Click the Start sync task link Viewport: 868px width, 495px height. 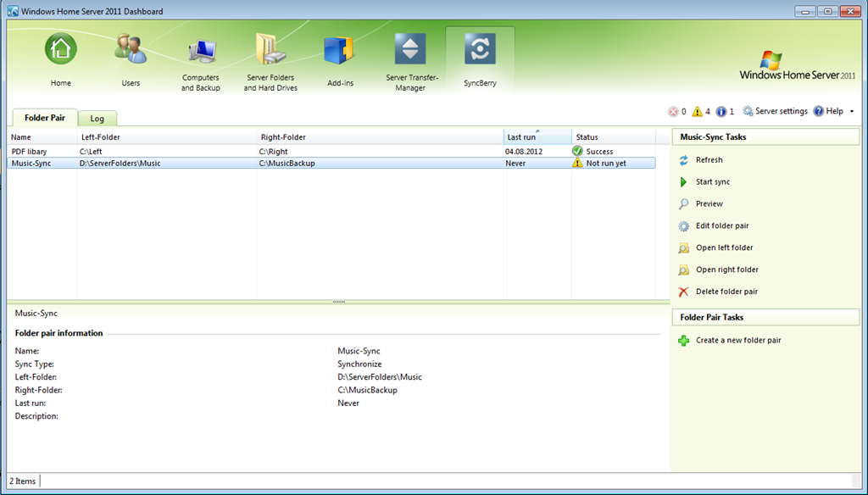point(713,182)
